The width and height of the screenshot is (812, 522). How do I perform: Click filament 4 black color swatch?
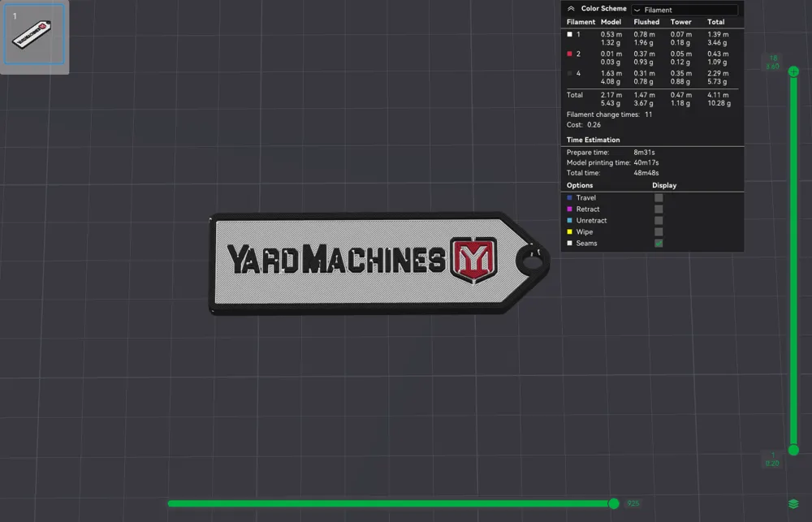pyautogui.click(x=570, y=74)
